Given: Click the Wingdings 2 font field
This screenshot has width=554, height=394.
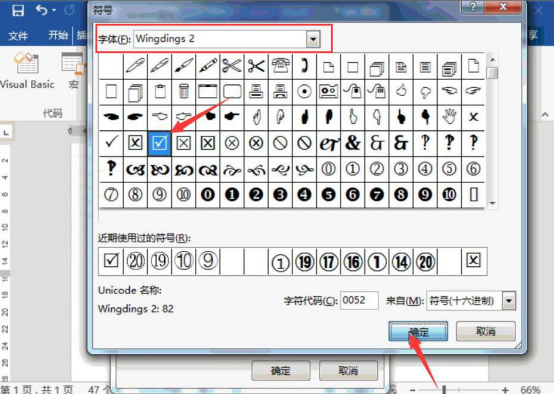Looking at the screenshot, I should point(220,39).
